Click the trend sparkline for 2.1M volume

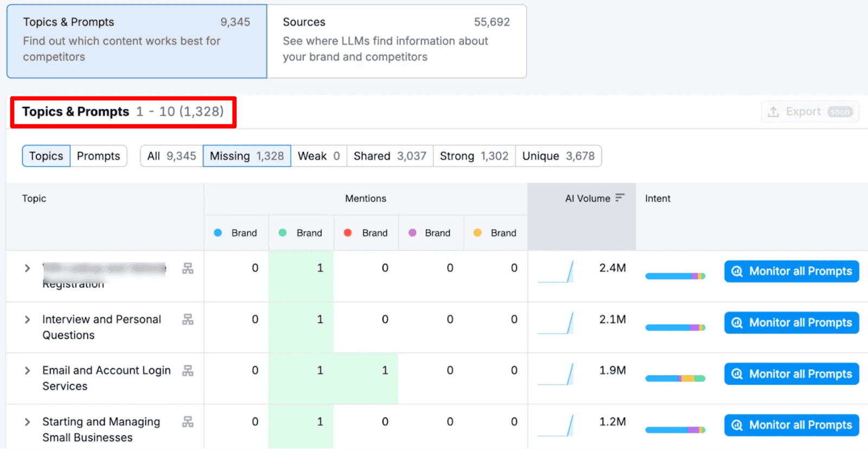click(x=556, y=323)
